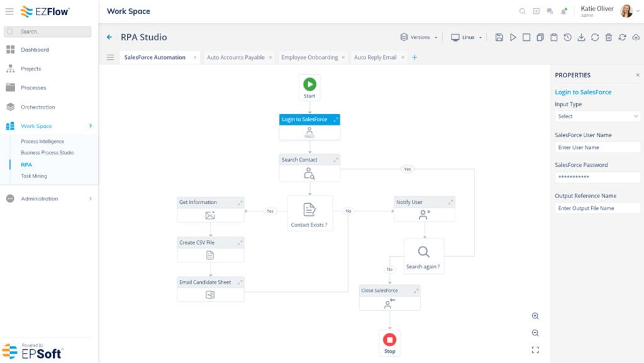Open the search magnifier in the top bar
The height and width of the screenshot is (363, 644).
pyautogui.click(x=523, y=11)
